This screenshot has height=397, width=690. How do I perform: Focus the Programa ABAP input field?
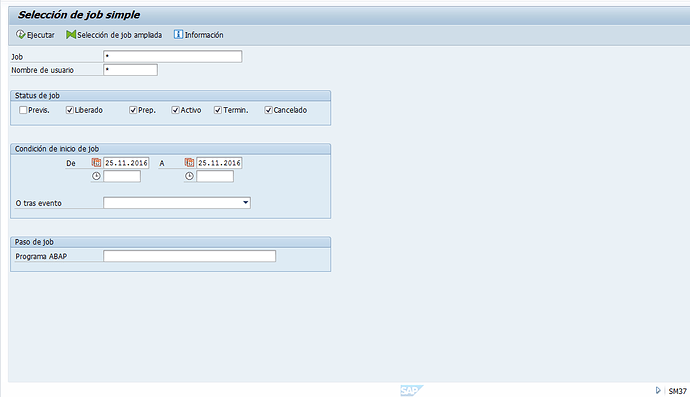tap(190, 256)
